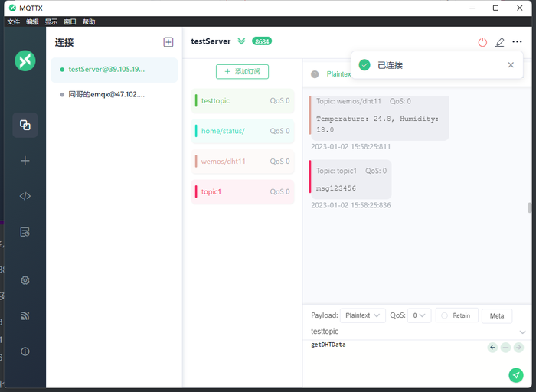Click the red disconnect power icon
This screenshot has height=392, width=536.
[x=482, y=42]
